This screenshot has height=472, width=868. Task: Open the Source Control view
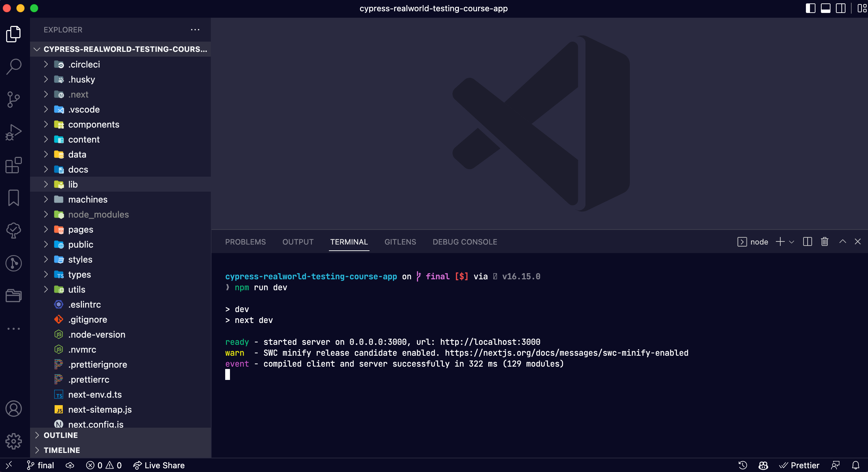tap(14, 99)
